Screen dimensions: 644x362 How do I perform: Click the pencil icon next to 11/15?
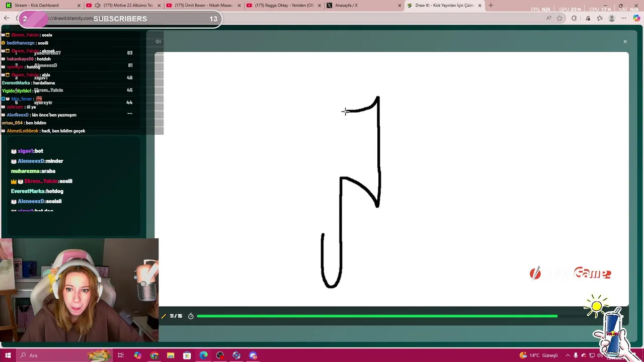pyautogui.click(x=164, y=316)
